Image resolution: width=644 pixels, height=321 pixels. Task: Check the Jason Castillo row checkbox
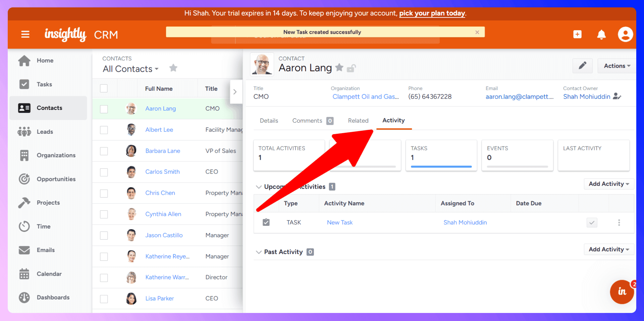click(x=104, y=236)
